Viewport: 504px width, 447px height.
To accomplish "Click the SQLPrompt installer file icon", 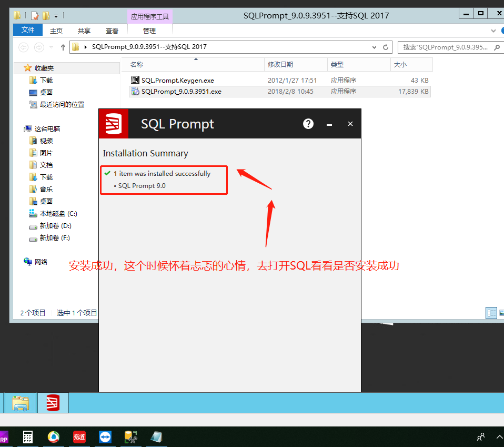I will 135,91.
